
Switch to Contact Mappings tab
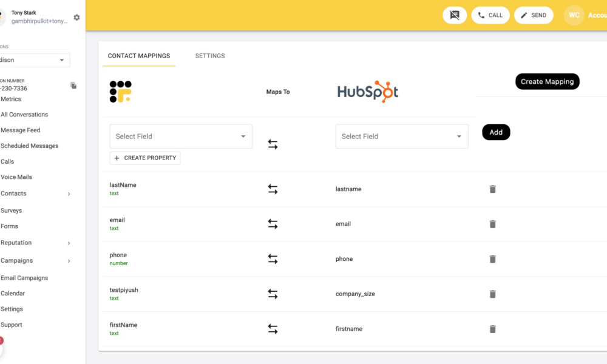(x=139, y=56)
